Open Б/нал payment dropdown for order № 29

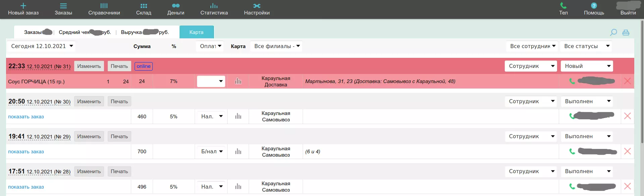tap(211, 152)
